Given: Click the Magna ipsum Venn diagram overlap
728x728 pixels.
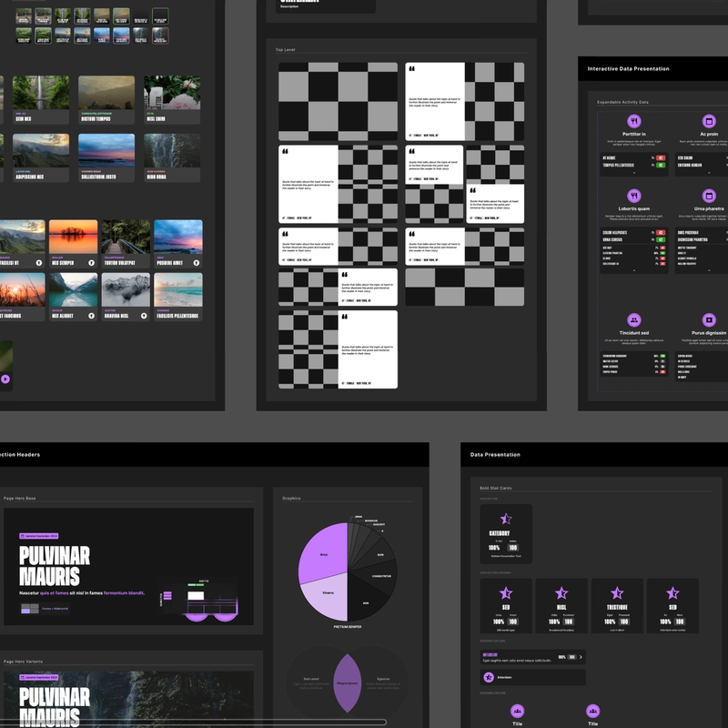Looking at the screenshot, I should 348,683.
